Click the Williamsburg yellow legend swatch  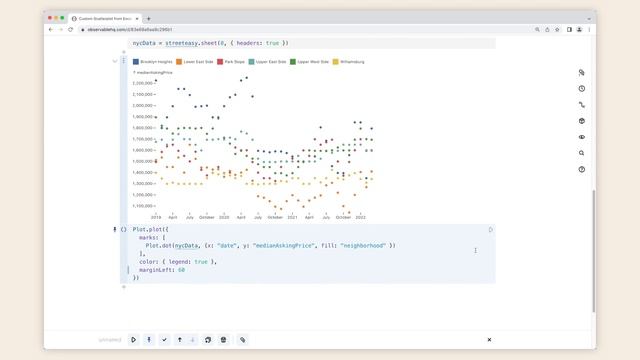click(336, 62)
